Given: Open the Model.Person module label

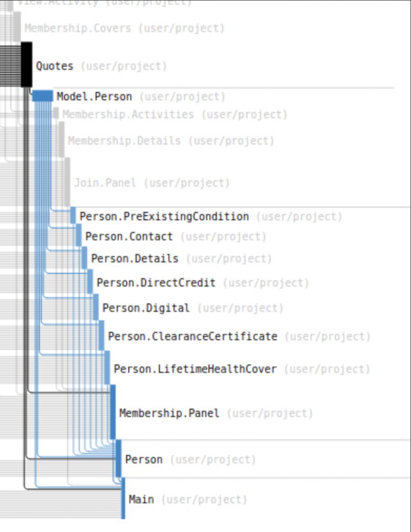Looking at the screenshot, I should (x=94, y=97).
